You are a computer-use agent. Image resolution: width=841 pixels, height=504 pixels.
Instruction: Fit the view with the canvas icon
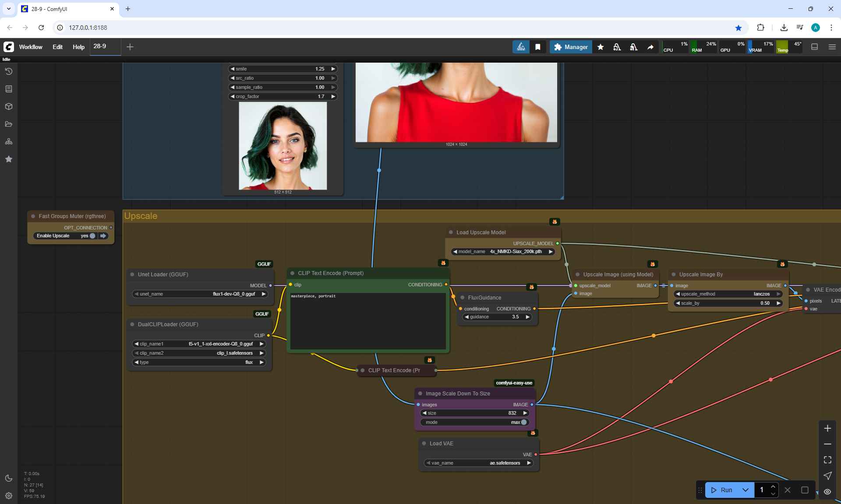[x=827, y=460]
